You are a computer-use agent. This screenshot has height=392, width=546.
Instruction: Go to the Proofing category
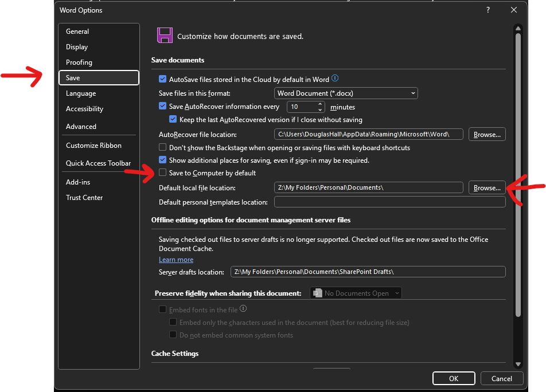pyautogui.click(x=99, y=62)
